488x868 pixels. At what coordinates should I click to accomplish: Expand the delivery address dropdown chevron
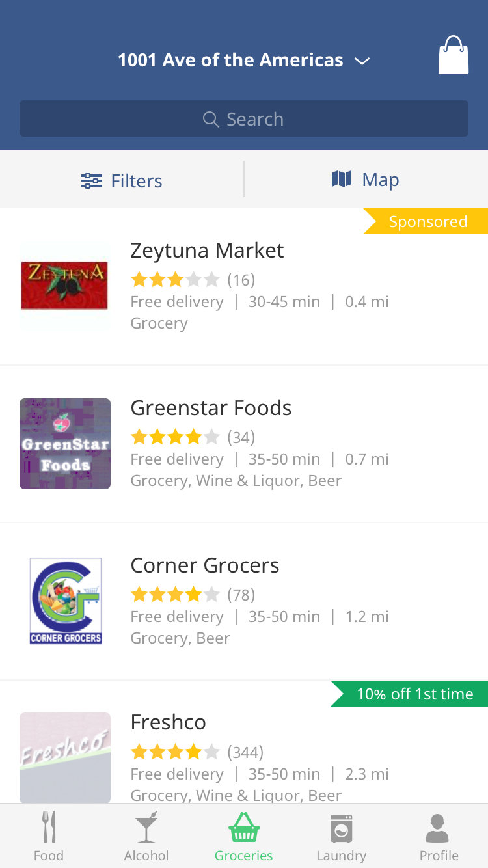(362, 61)
